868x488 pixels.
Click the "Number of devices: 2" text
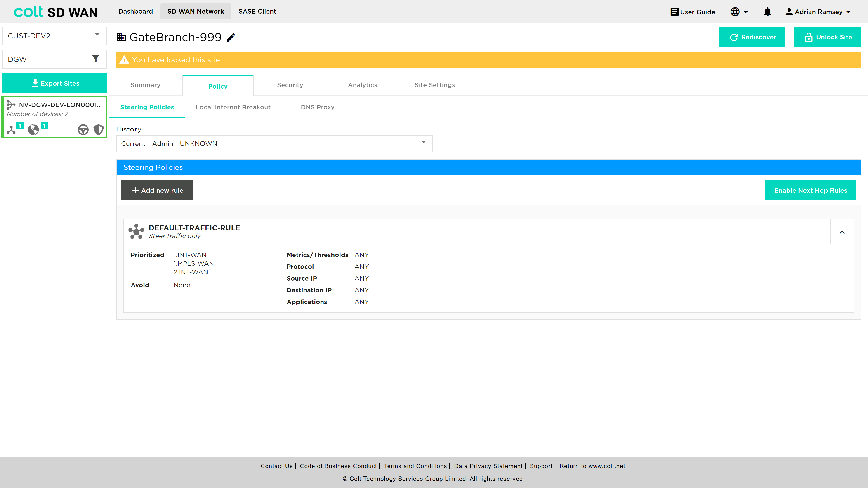point(37,114)
